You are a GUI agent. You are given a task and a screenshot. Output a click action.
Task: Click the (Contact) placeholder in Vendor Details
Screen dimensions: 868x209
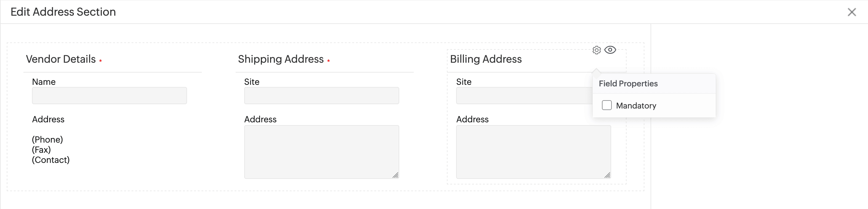(x=51, y=160)
